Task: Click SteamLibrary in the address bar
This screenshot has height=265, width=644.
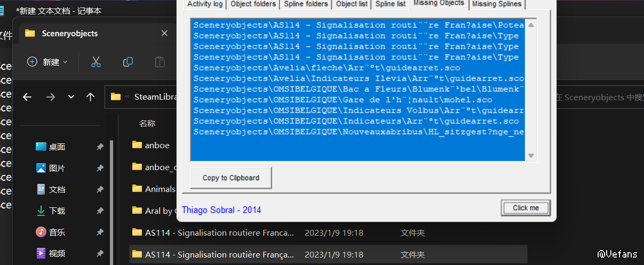Action: 154,97
